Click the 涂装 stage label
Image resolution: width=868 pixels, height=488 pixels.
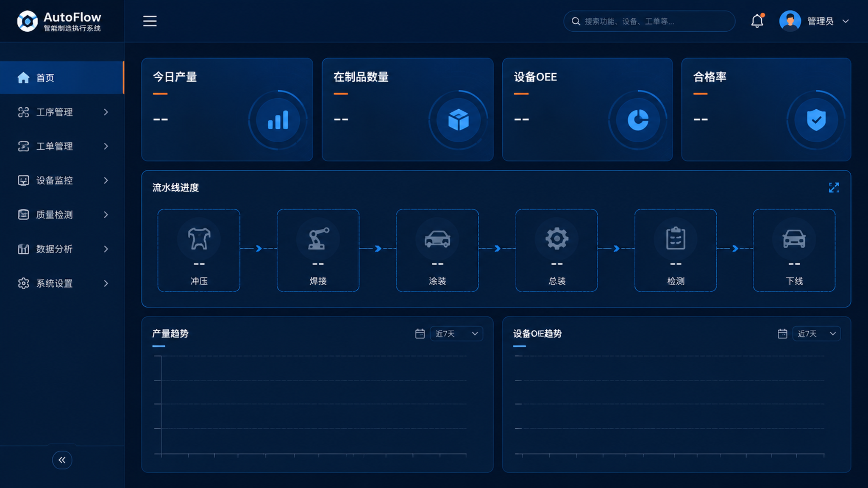pyautogui.click(x=437, y=281)
